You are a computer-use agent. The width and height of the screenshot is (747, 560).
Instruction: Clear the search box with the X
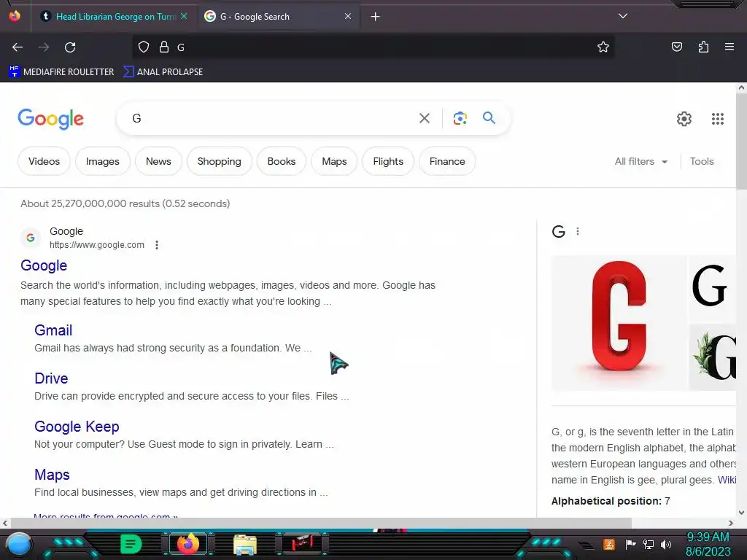(424, 118)
